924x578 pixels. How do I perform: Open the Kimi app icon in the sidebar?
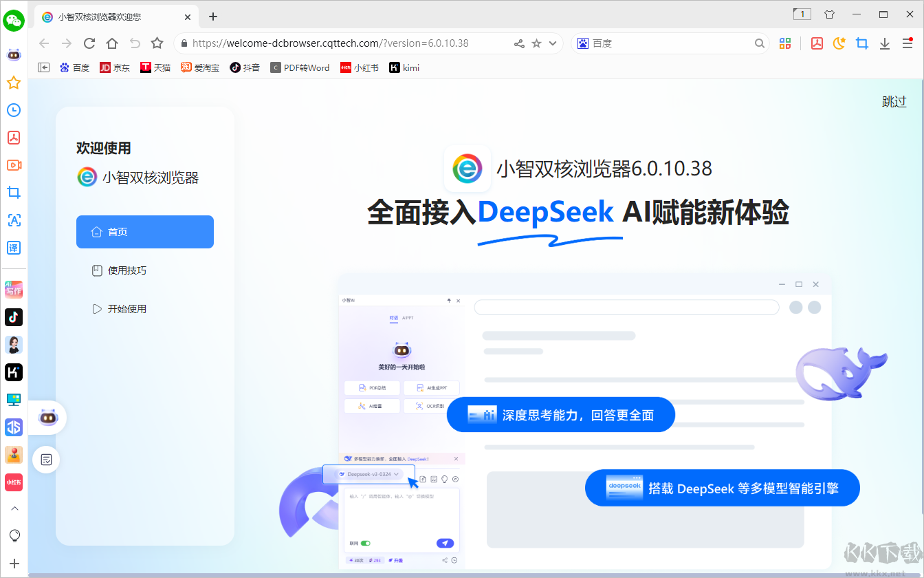point(14,372)
